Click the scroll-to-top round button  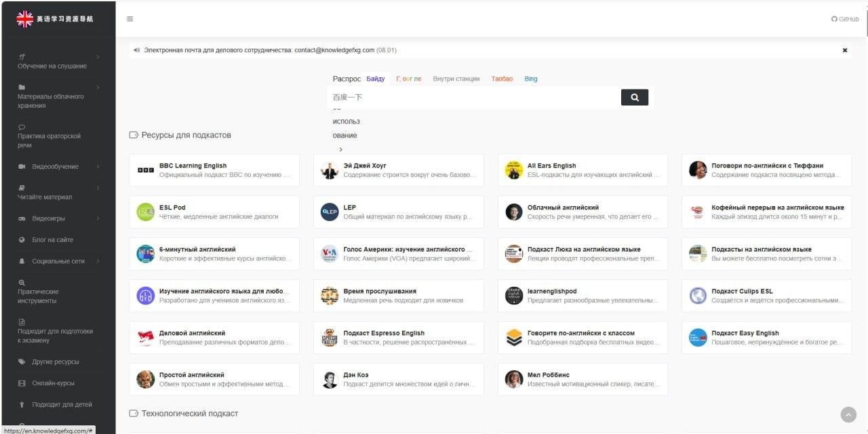848,414
